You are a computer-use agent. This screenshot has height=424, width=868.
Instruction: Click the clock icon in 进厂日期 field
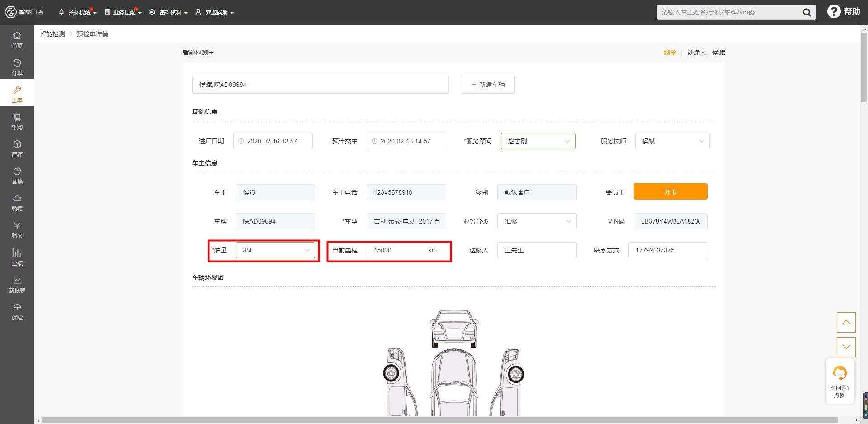point(241,141)
